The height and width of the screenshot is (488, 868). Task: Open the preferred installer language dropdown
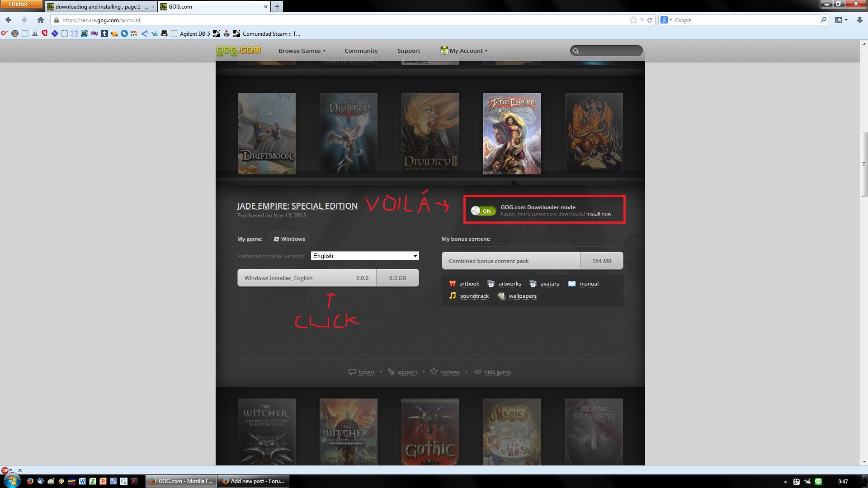pyautogui.click(x=365, y=256)
